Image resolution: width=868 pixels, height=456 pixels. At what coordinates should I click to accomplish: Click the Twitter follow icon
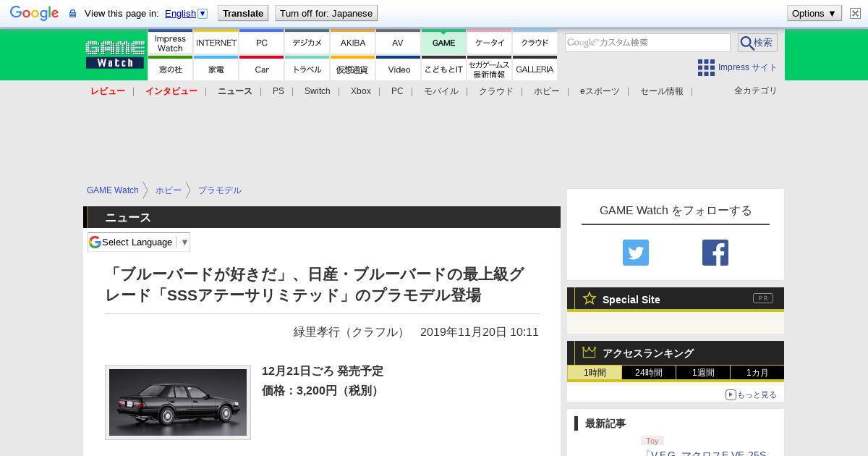[x=636, y=253]
